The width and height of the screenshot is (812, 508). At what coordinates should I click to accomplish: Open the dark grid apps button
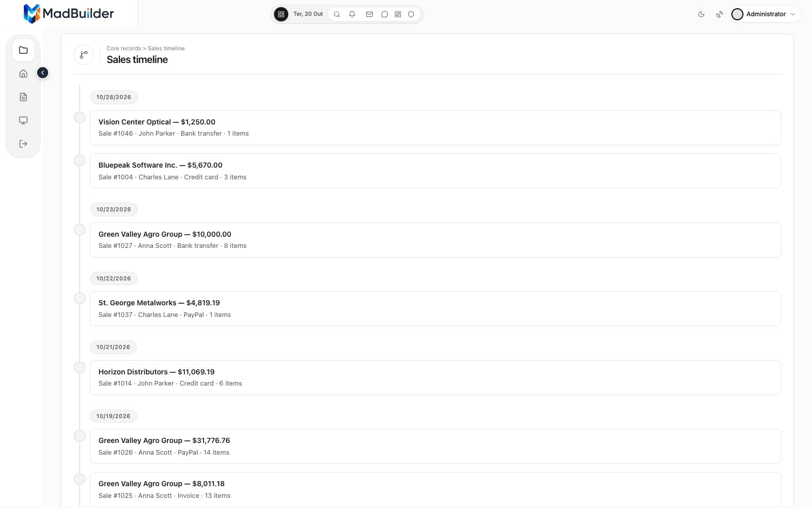coord(281,14)
